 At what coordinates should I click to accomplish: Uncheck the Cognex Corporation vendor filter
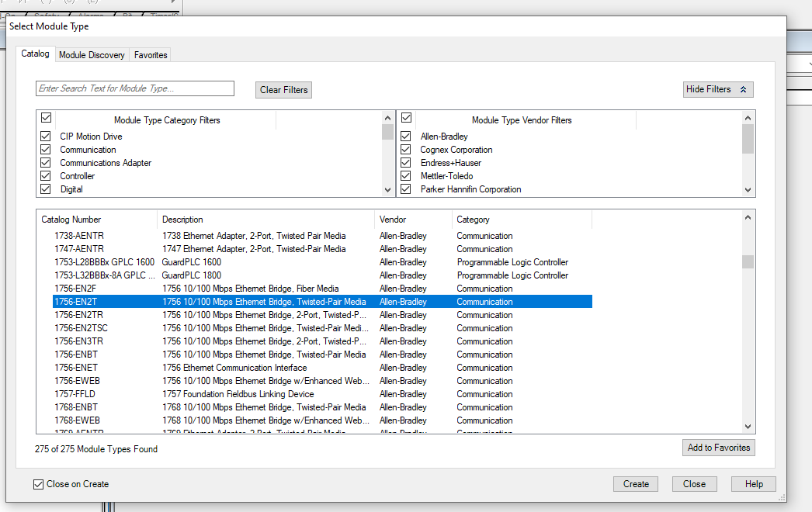pos(406,150)
